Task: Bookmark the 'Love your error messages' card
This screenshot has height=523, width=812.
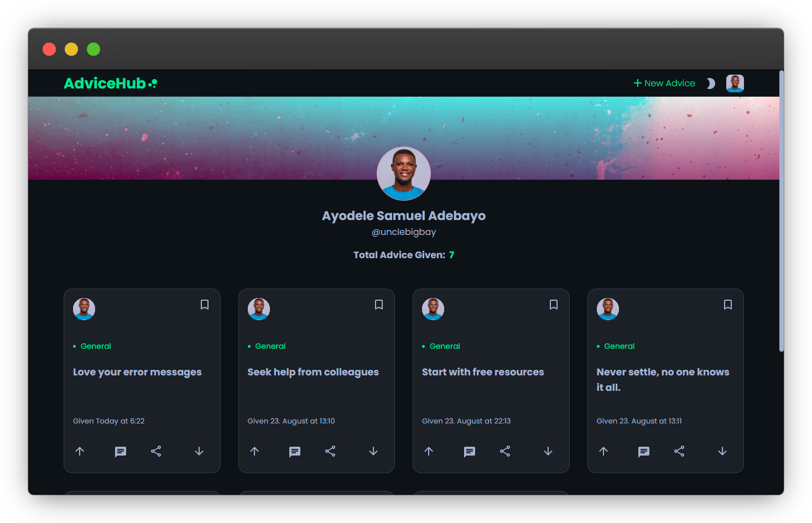Action: click(205, 305)
